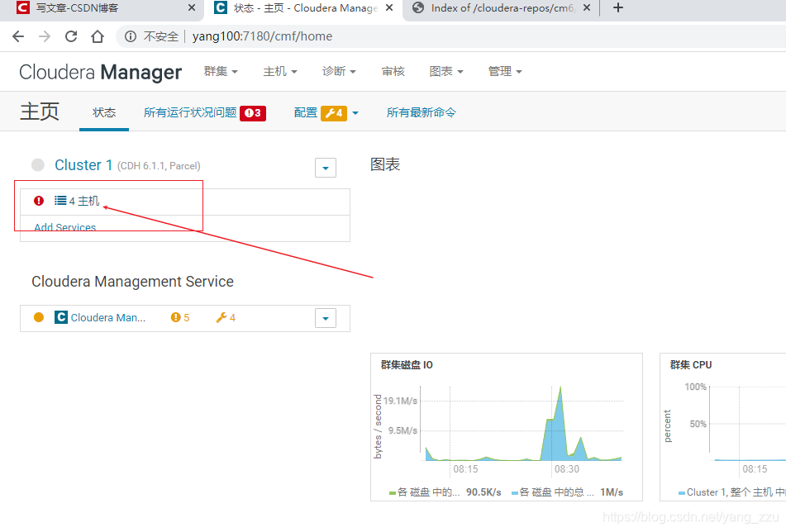Image resolution: width=786 pixels, height=532 pixels.
Task: Close the Index of /cloudera-repos tab
Action: pos(587,7)
